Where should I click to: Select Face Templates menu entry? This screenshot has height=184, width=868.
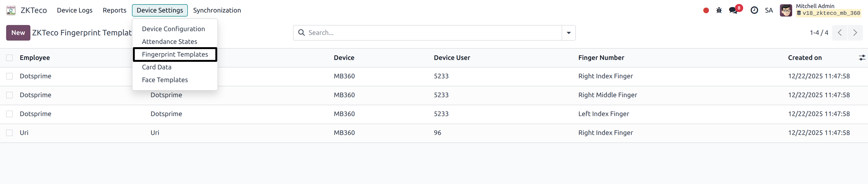(x=165, y=80)
